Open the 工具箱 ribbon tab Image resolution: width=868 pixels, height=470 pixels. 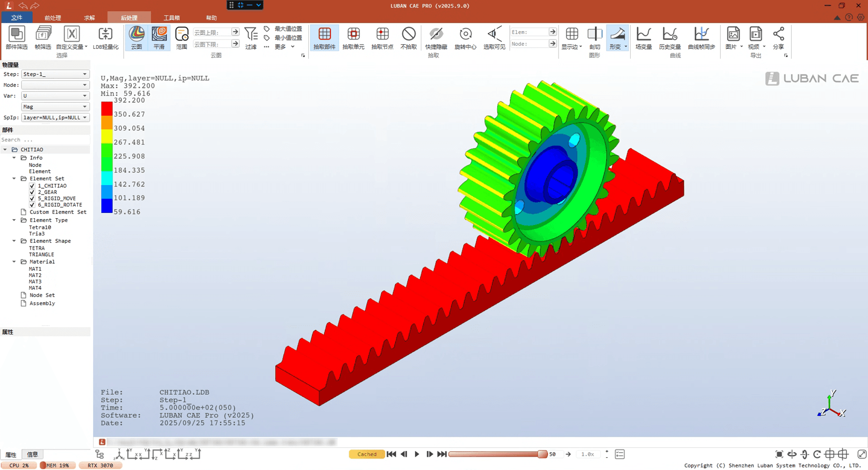tap(171, 18)
